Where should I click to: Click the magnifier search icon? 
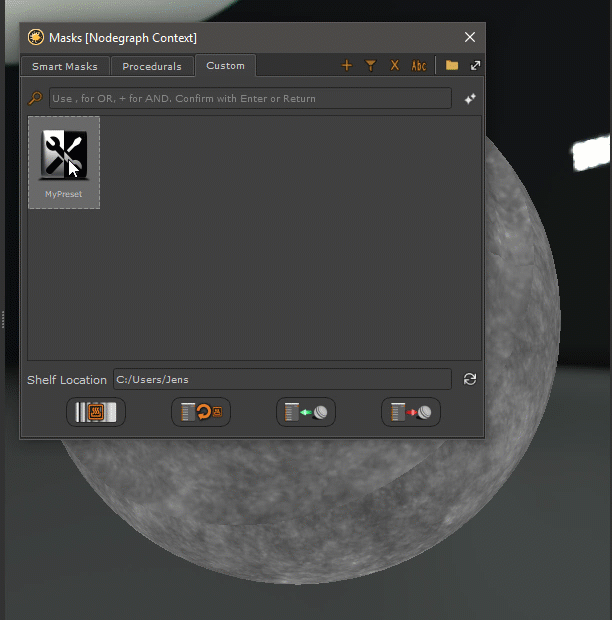pyautogui.click(x=35, y=99)
